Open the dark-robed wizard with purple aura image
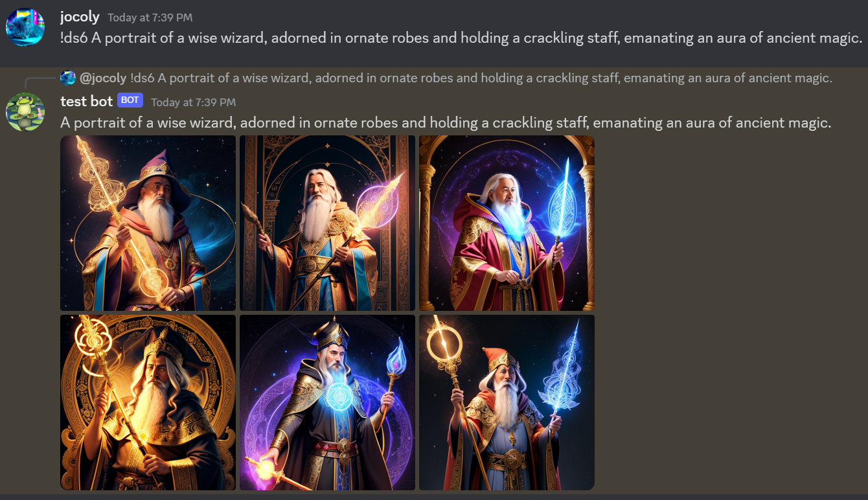868x500 pixels. tap(328, 402)
